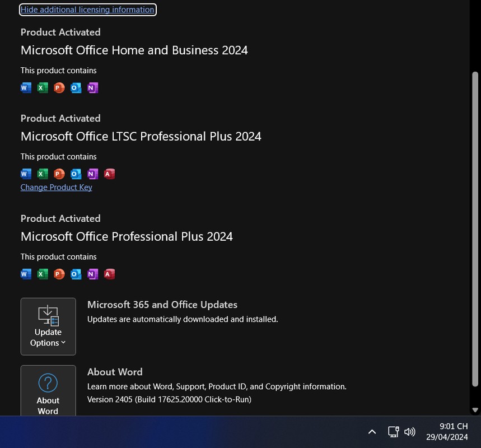Click Outlook icon under Office Professional Plus 2024

[x=76, y=274]
